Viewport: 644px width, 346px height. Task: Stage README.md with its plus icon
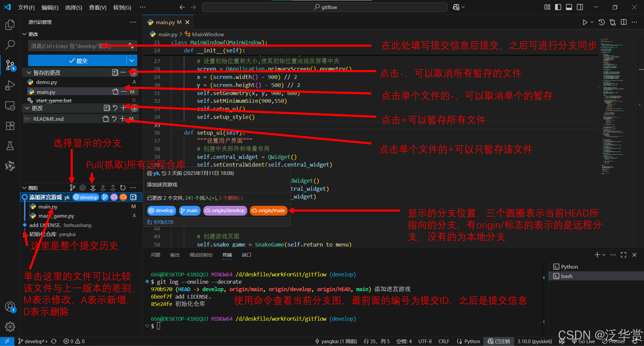point(122,119)
